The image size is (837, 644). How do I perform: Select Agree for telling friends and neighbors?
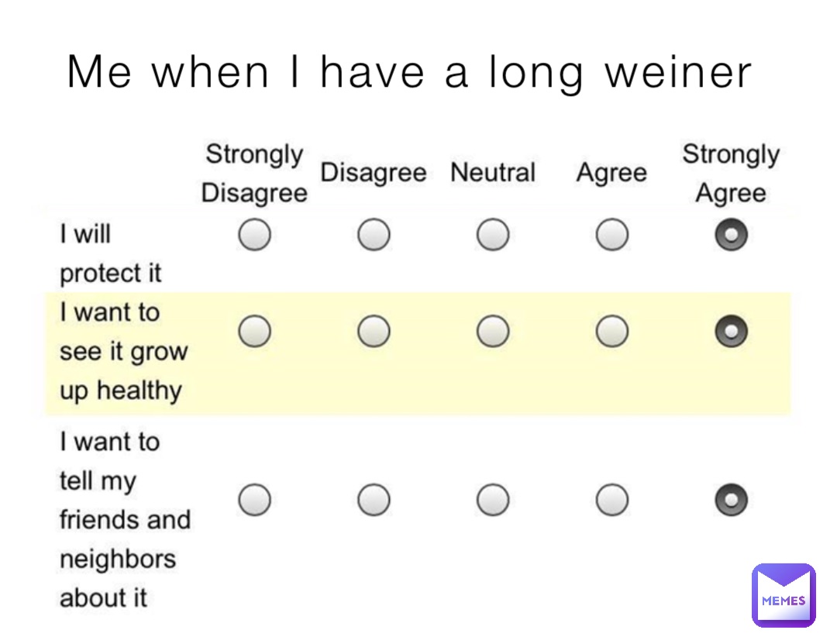pos(611,500)
